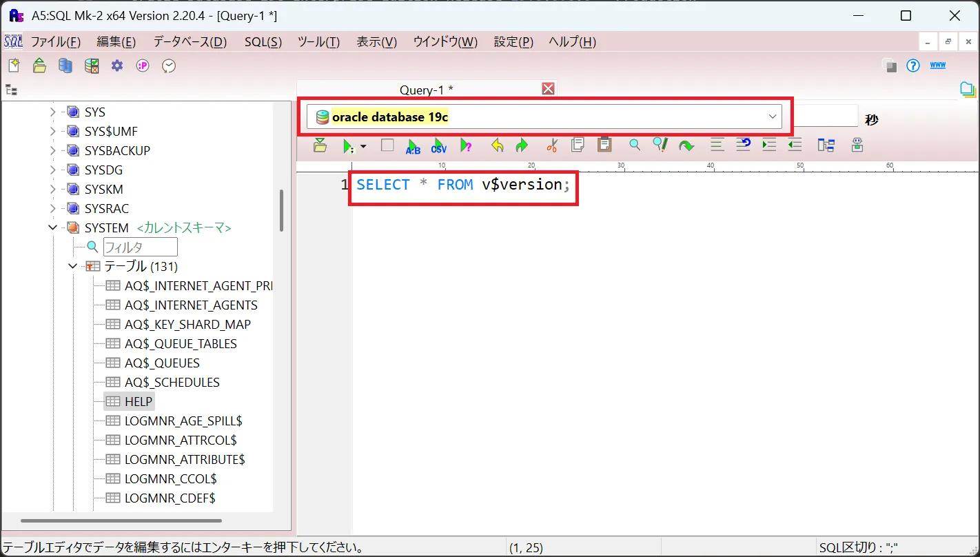980x557 pixels.
Task: Open find with the magnifier icon
Action: (x=635, y=145)
